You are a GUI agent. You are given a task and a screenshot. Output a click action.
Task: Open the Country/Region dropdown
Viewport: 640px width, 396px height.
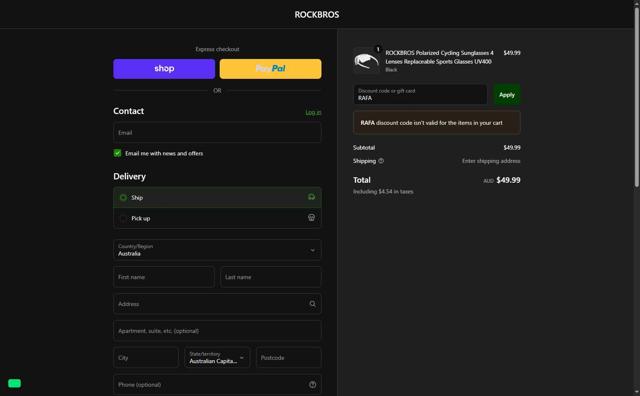point(217,249)
